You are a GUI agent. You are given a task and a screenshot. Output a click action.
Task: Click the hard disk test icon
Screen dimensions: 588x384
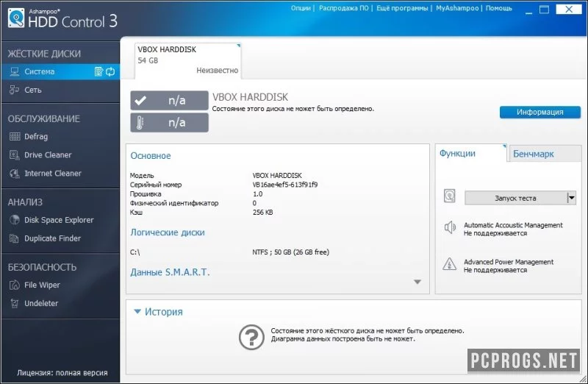tap(450, 196)
